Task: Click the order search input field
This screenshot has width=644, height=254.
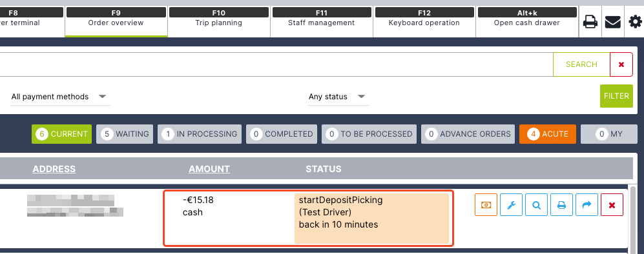Action: pyautogui.click(x=276, y=64)
